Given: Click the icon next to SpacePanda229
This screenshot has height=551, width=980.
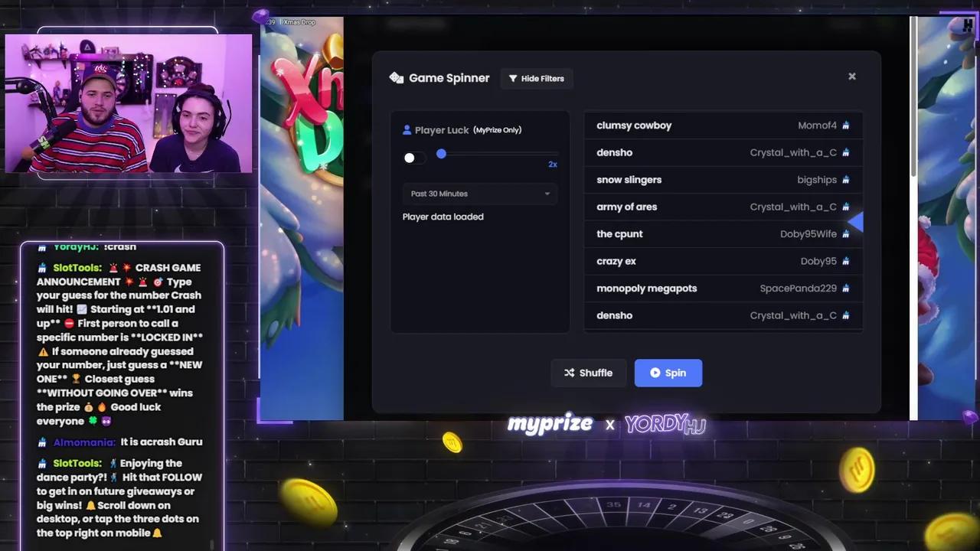Looking at the screenshot, I should point(845,289).
